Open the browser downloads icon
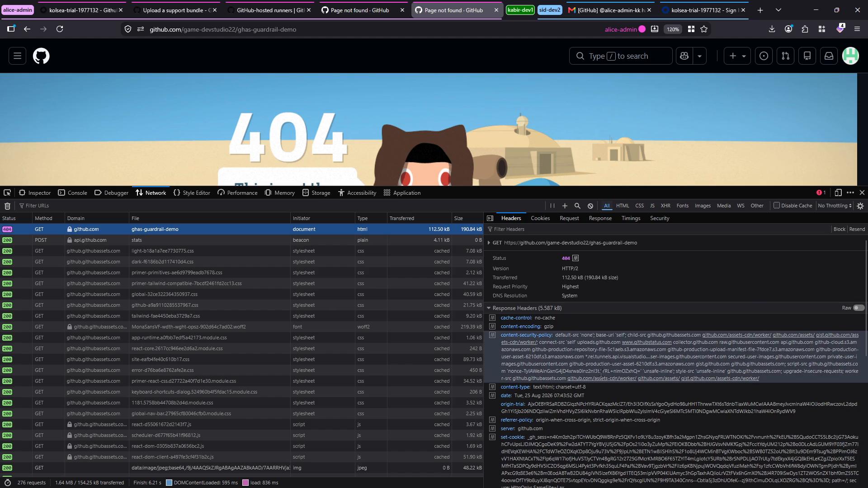The height and width of the screenshot is (488, 868). (772, 29)
